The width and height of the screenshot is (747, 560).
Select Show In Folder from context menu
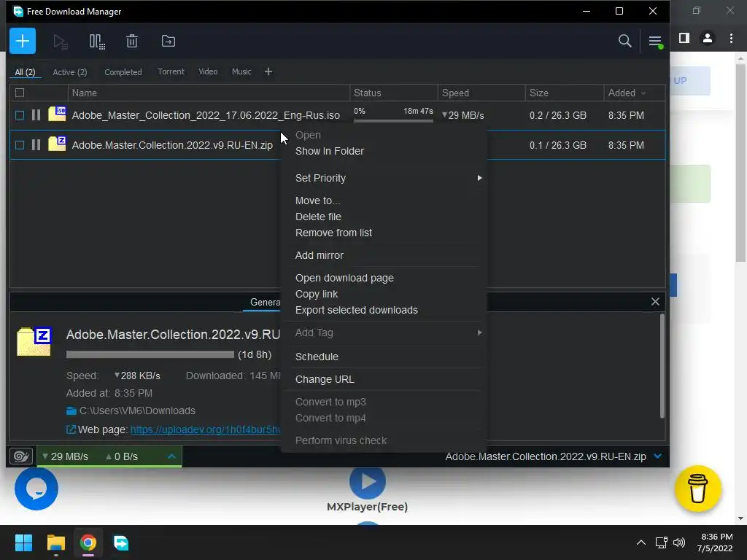329,151
